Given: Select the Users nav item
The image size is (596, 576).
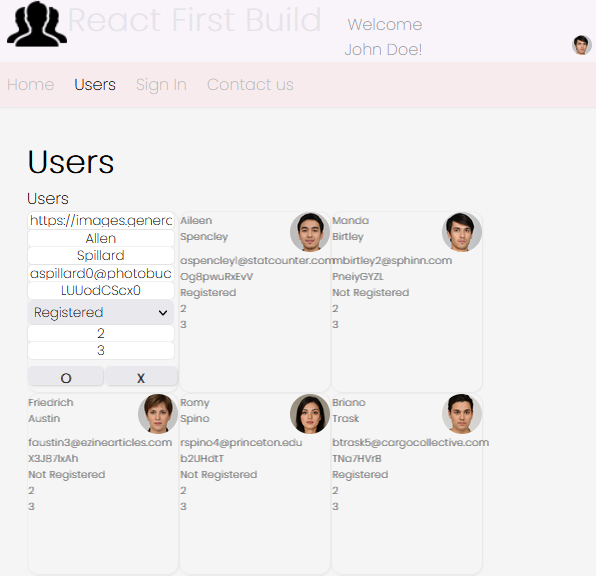Looking at the screenshot, I should point(95,84).
